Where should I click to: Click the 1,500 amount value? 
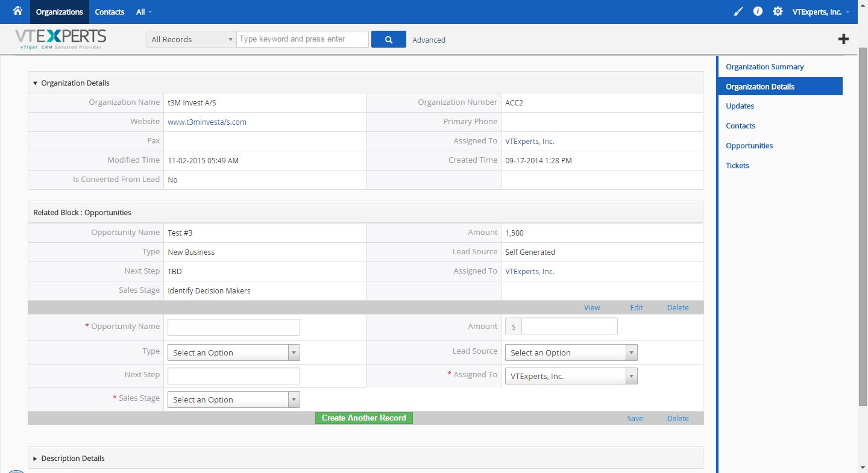515,233
